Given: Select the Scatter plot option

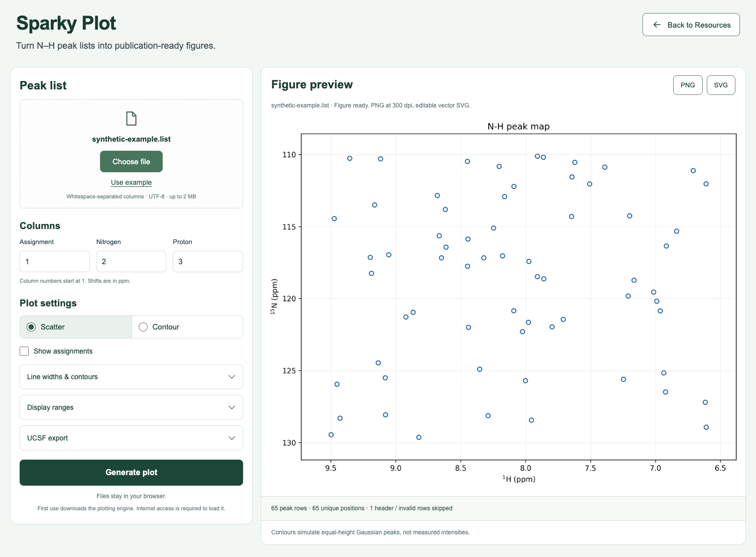Looking at the screenshot, I should tap(76, 327).
